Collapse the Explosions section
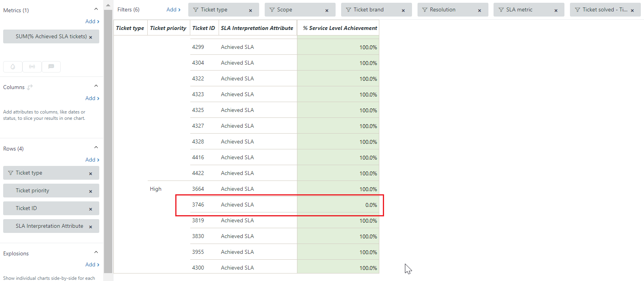 point(96,252)
